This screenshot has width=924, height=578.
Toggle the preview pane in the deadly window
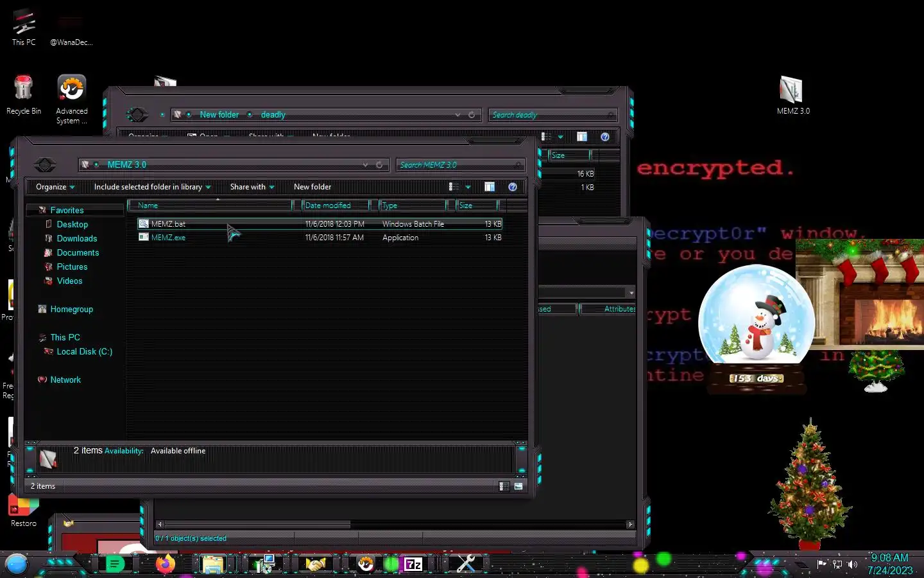point(582,137)
